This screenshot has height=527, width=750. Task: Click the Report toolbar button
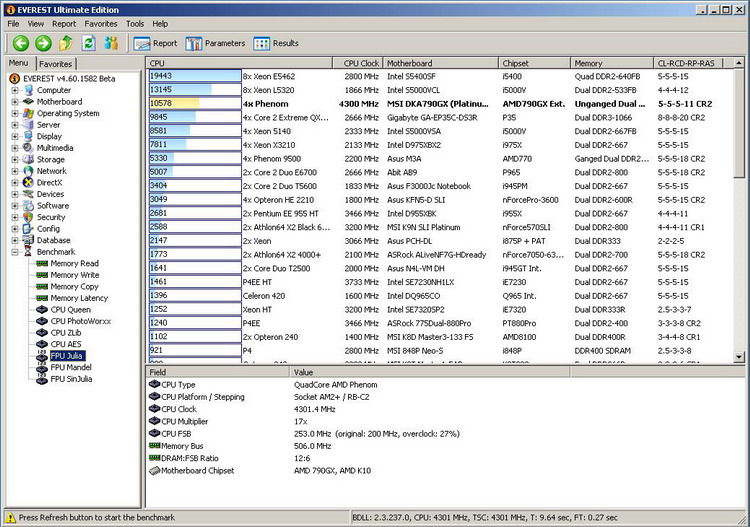[155, 43]
